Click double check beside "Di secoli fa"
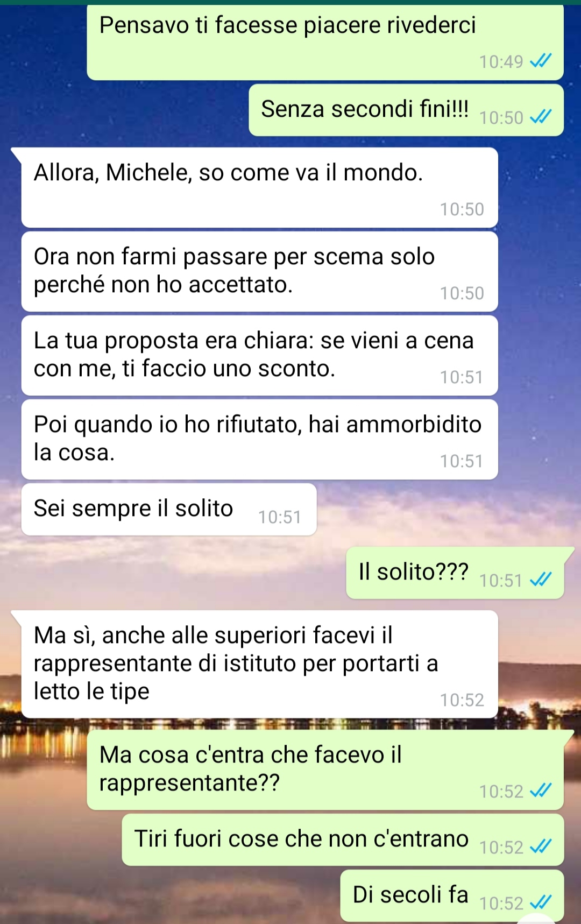Viewport: 581px width, 924px height. (x=541, y=902)
